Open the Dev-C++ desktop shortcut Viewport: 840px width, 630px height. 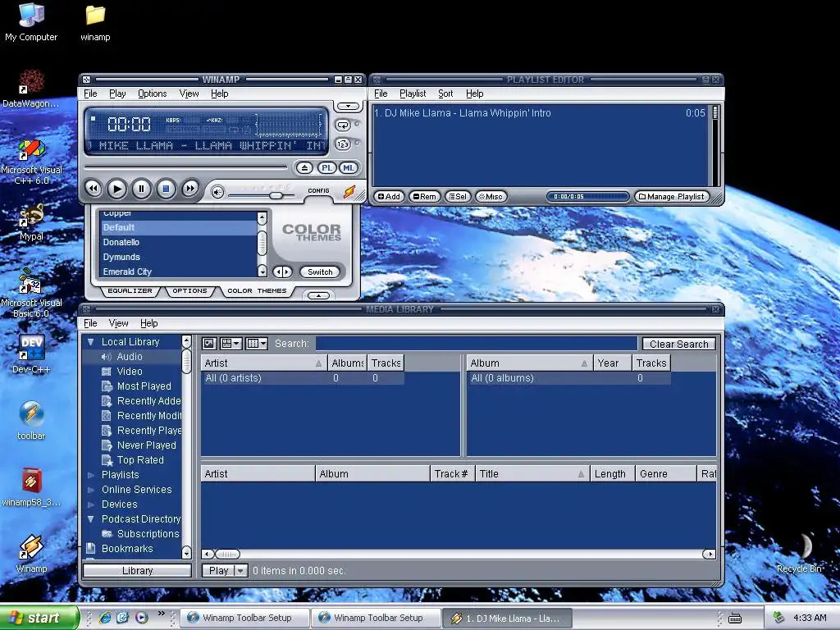(x=31, y=354)
